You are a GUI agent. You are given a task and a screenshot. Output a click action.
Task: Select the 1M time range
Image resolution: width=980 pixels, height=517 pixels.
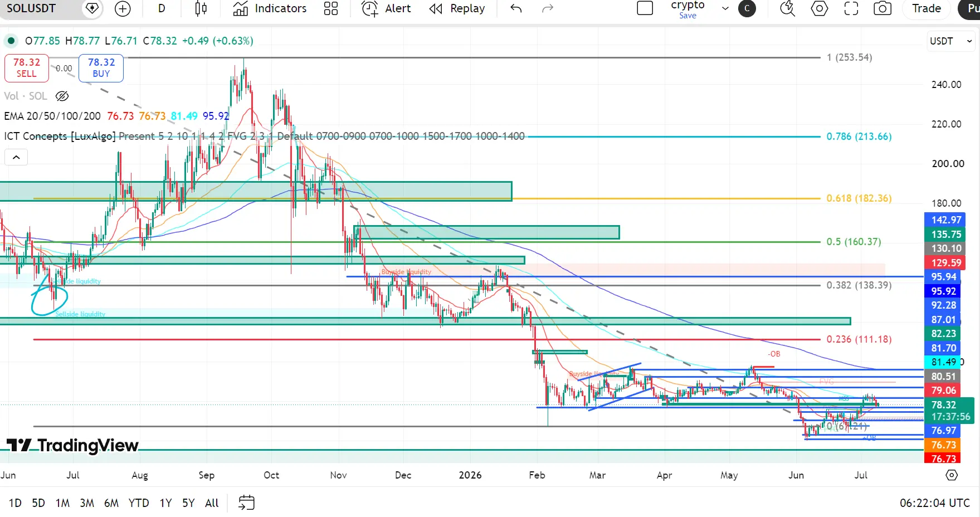[62, 503]
